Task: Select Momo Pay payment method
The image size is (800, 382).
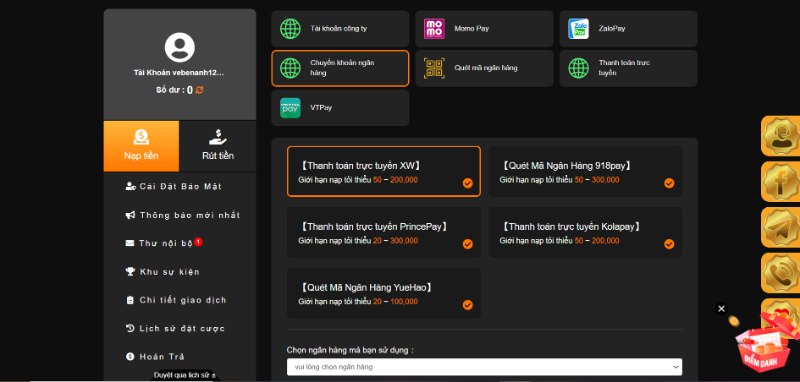Action: pos(484,29)
